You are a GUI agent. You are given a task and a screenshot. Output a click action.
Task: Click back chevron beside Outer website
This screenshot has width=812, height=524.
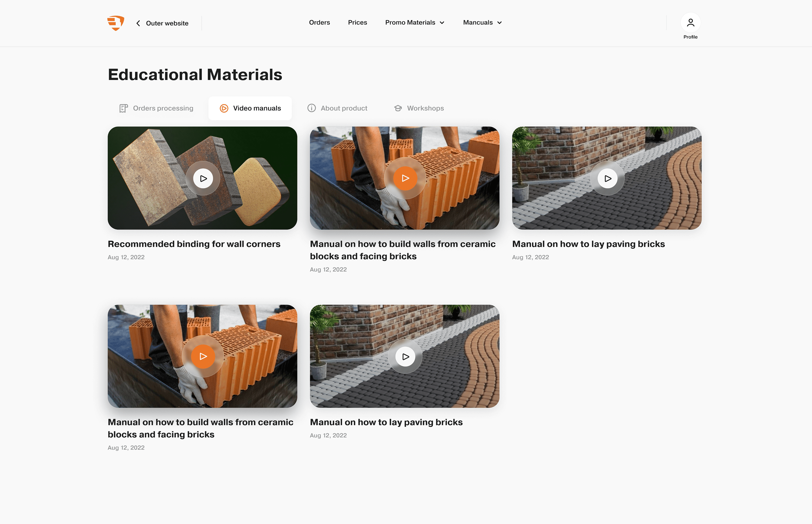pyautogui.click(x=138, y=23)
